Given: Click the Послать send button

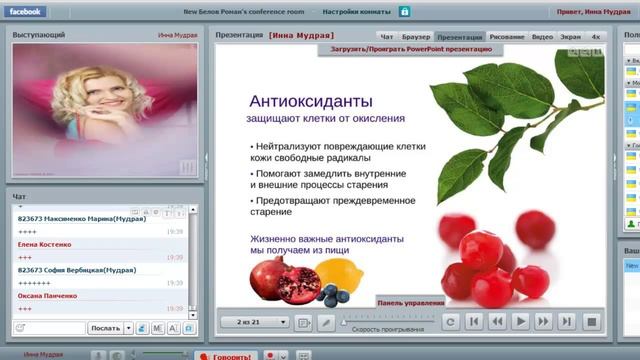Looking at the screenshot, I should click(105, 328).
